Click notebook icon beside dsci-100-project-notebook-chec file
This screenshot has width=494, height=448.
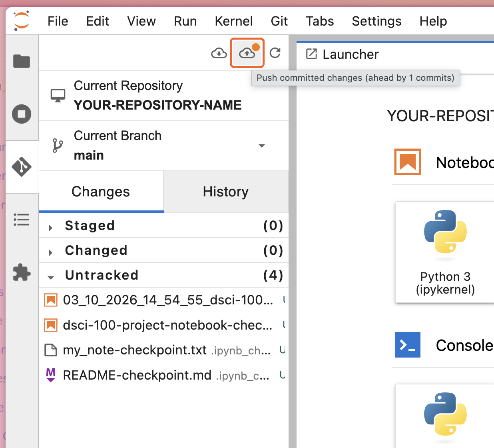51,325
